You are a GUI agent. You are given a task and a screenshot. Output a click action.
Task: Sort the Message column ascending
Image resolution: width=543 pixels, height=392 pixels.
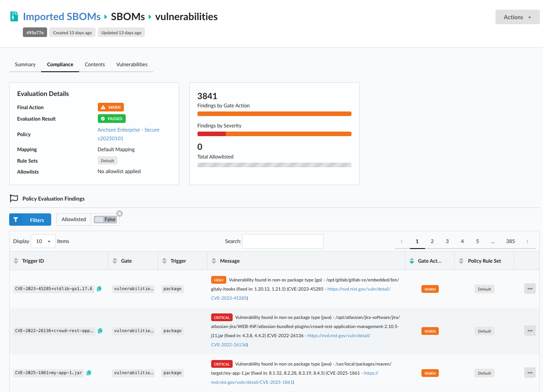(x=213, y=259)
